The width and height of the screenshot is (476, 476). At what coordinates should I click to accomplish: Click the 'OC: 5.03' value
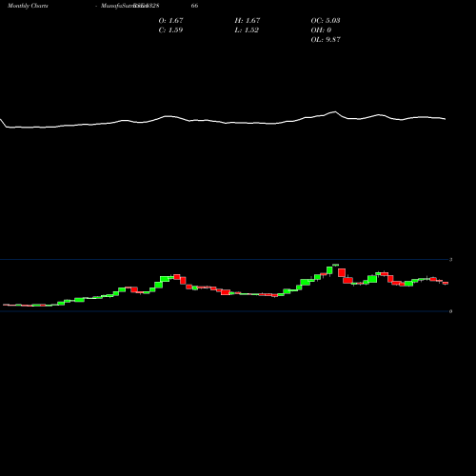pos(326,20)
